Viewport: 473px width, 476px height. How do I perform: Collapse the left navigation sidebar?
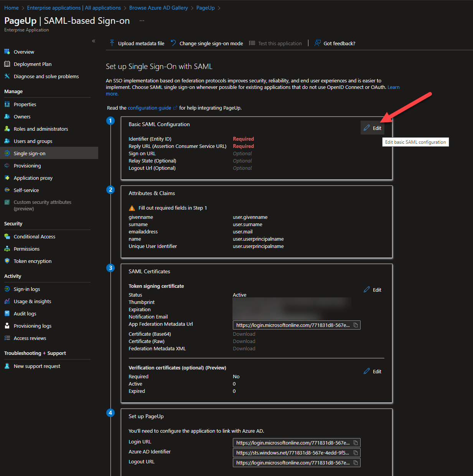(x=94, y=41)
